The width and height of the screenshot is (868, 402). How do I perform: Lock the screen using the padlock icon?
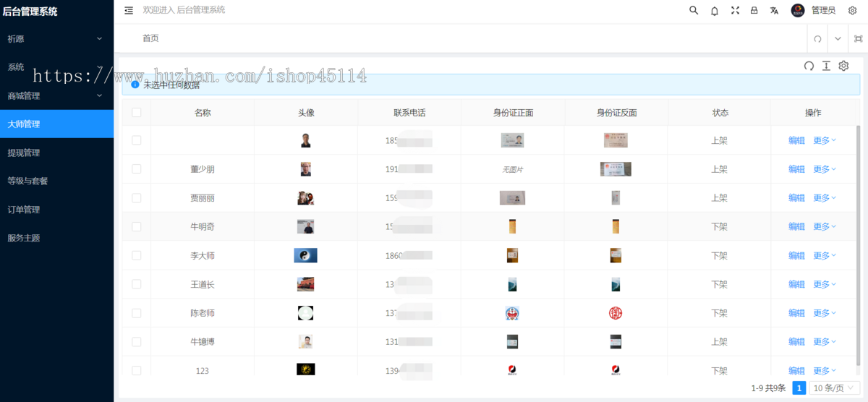[754, 10]
